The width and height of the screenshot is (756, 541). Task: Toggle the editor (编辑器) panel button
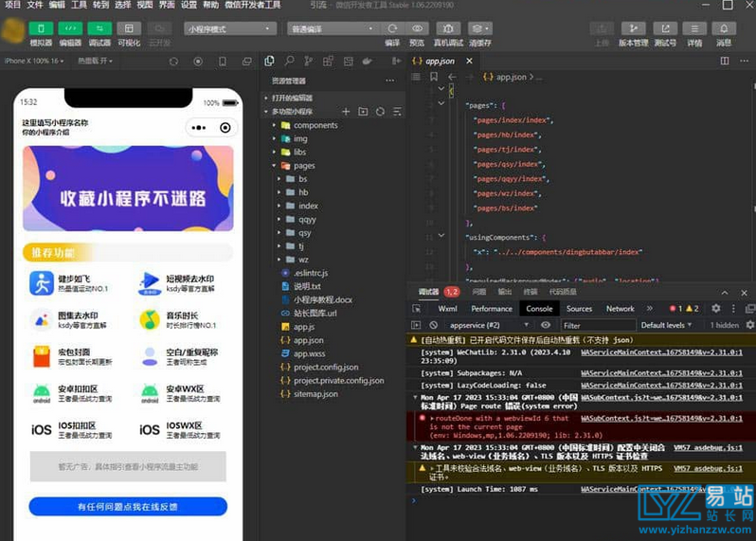(70, 28)
